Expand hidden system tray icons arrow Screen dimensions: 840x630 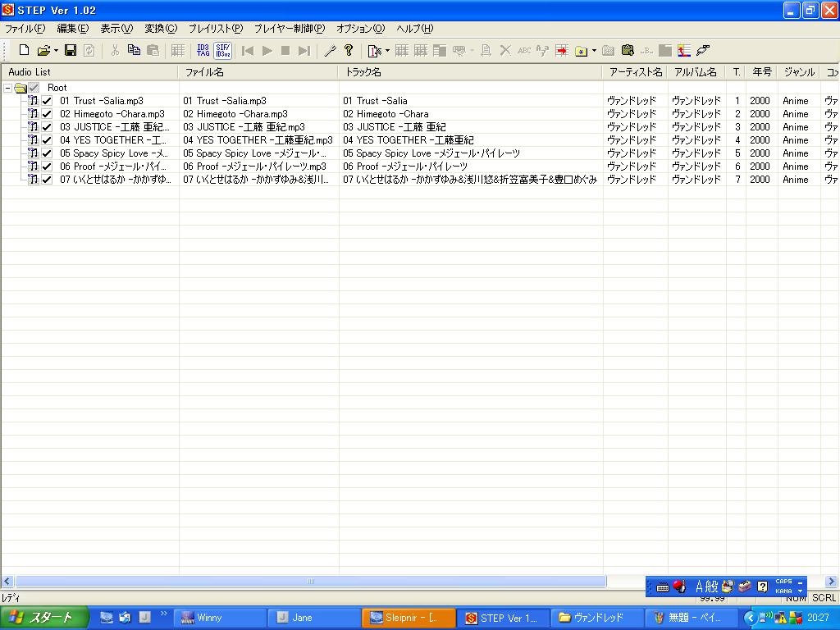750,618
